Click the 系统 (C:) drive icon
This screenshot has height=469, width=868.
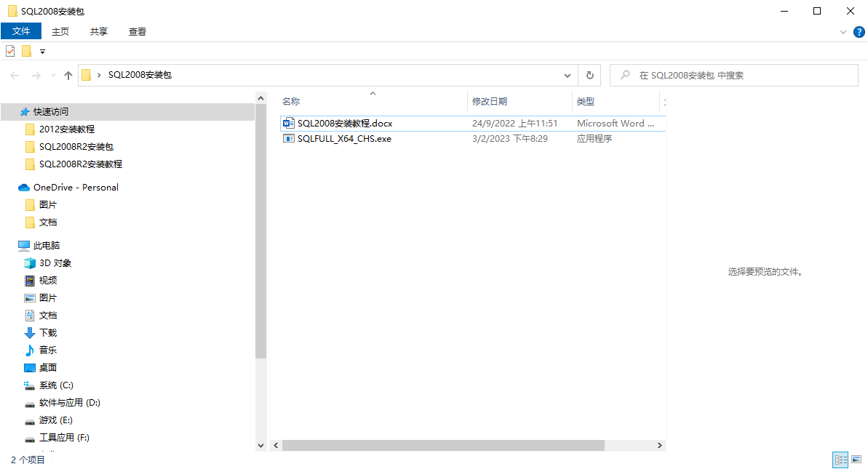[x=30, y=385]
